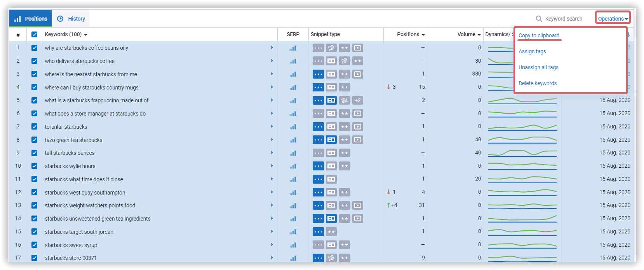
Task: Toggle the select-all checkbox in header
Action: tap(35, 35)
